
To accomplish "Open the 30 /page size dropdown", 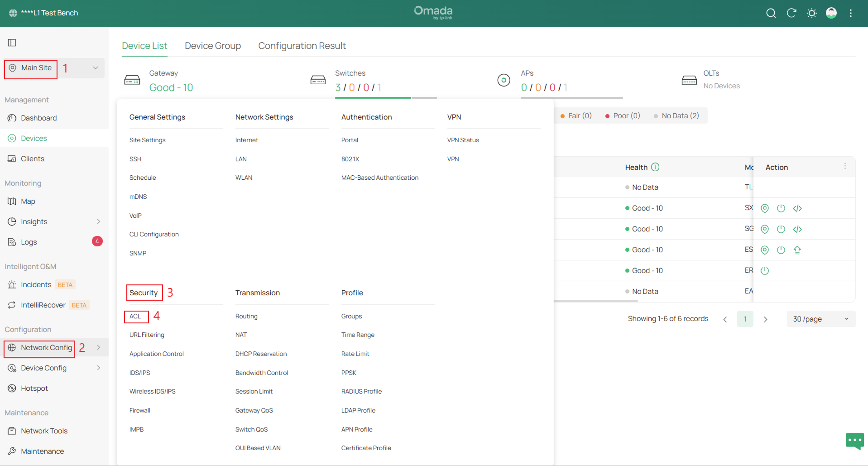I will click(821, 319).
